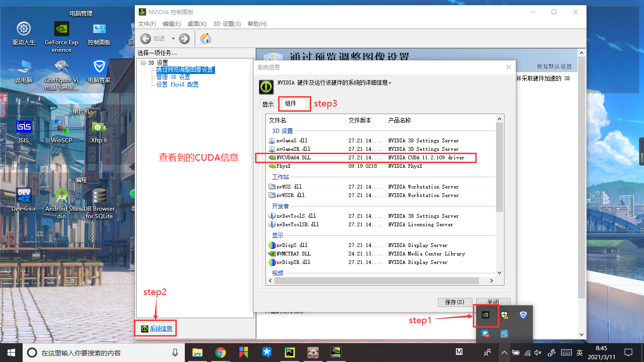Open File Explorer from taskbar

pos(197,352)
